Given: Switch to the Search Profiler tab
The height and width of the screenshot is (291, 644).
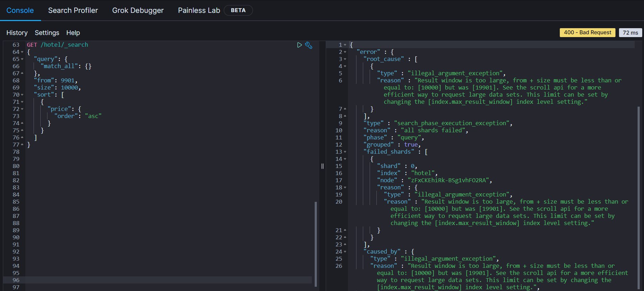Looking at the screenshot, I should click(x=73, y=10).
